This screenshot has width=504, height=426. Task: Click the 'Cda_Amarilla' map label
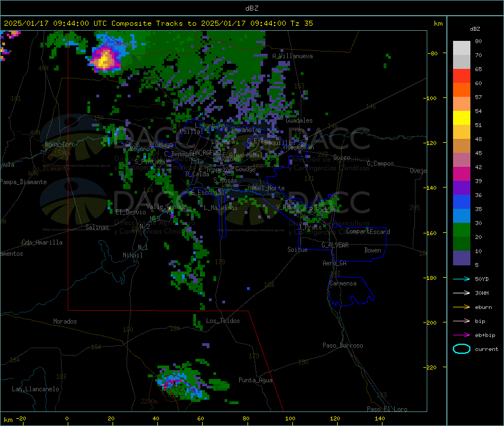pyautogui.click(x=42, y=242)
